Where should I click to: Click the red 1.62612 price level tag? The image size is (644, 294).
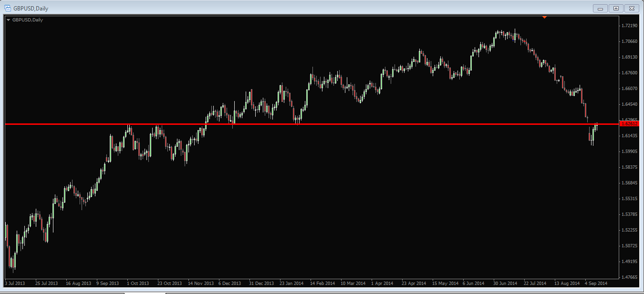[x=629, y=124]
